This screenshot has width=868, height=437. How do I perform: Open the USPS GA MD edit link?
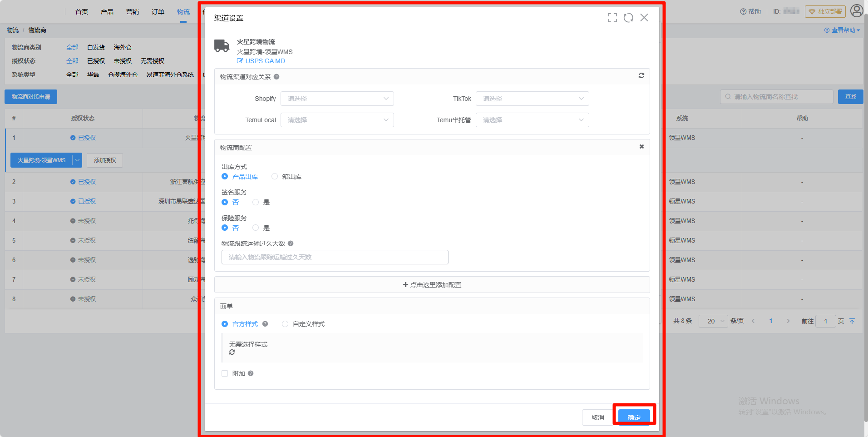coord(261,61)
